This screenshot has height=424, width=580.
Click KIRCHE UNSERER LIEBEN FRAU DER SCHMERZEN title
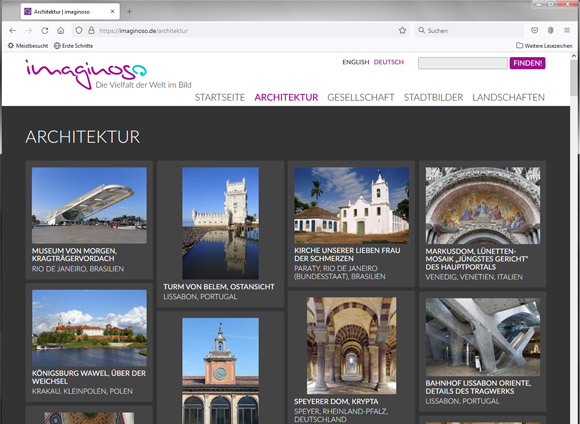347,254
